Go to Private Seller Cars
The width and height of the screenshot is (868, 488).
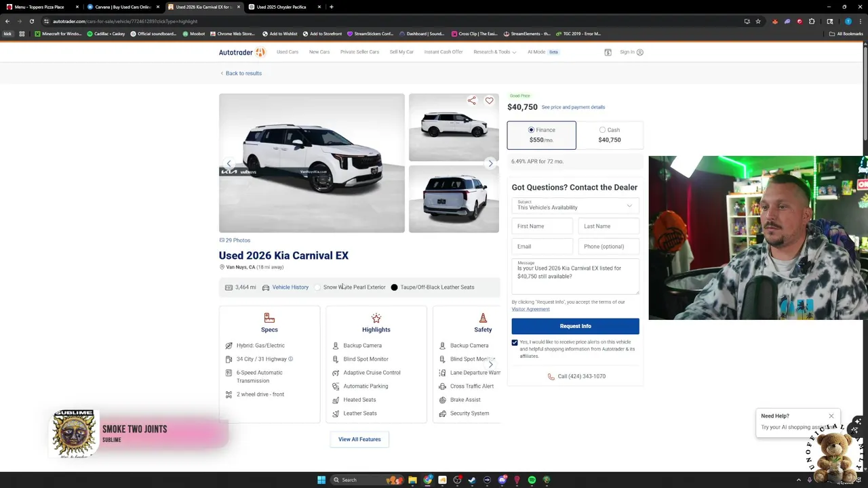pyautogui.click(x=359, y=52)
